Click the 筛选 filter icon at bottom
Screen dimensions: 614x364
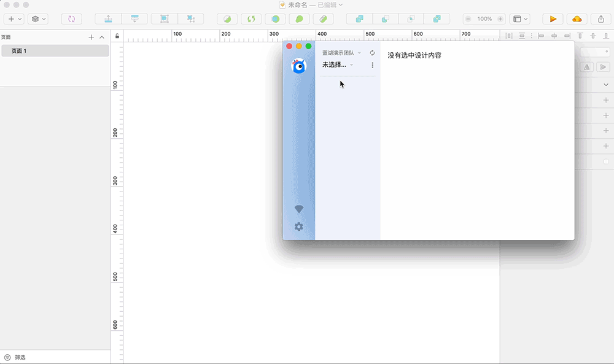click(7, 357)
